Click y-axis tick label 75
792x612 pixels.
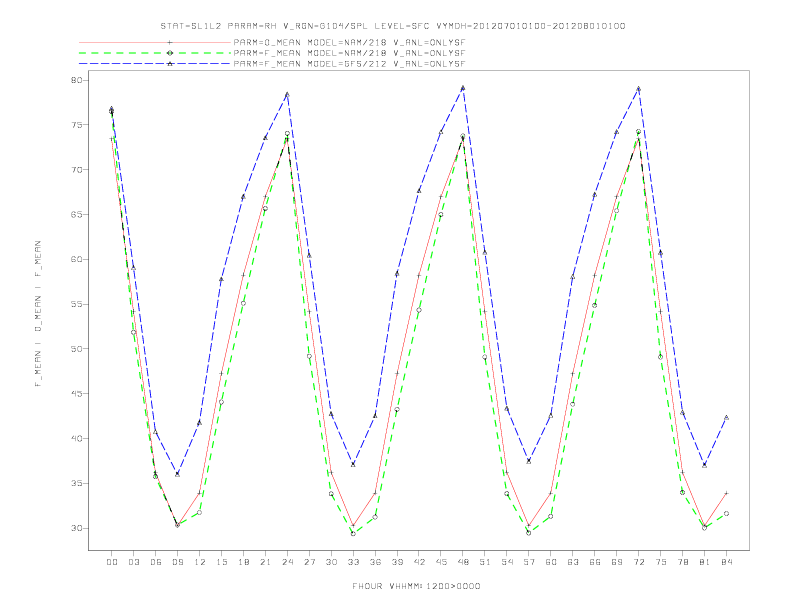(x=77, y=125)
